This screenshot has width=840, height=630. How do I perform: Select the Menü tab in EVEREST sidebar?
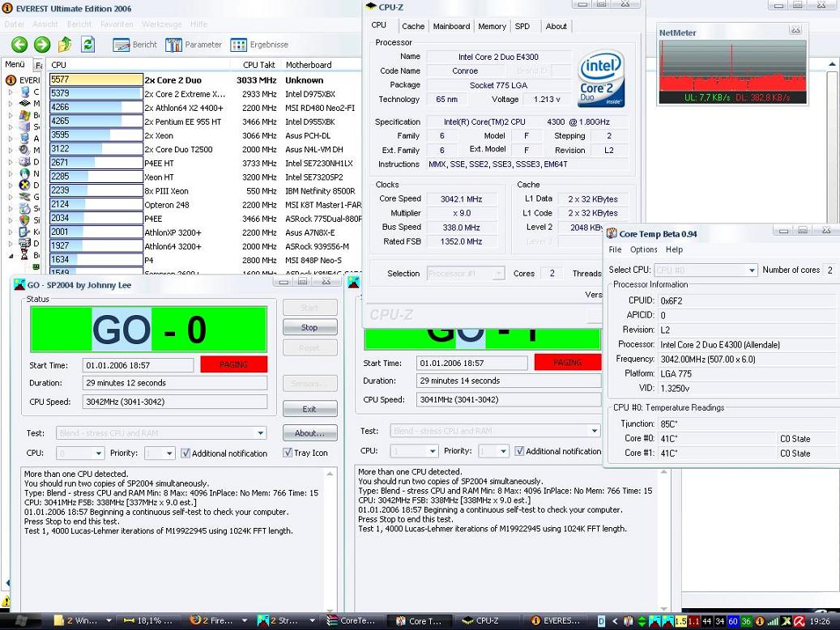(x=15, y=64)
